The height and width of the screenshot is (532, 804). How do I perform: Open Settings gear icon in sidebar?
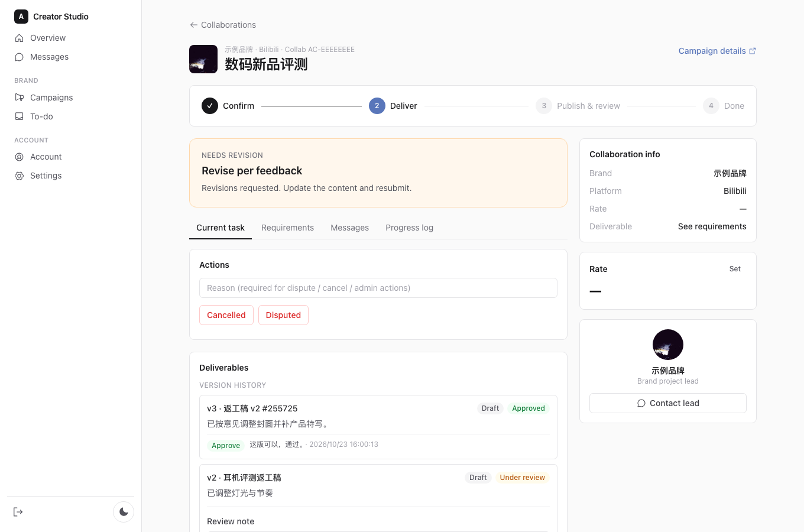pyautogui.click(x=19, y=176)
